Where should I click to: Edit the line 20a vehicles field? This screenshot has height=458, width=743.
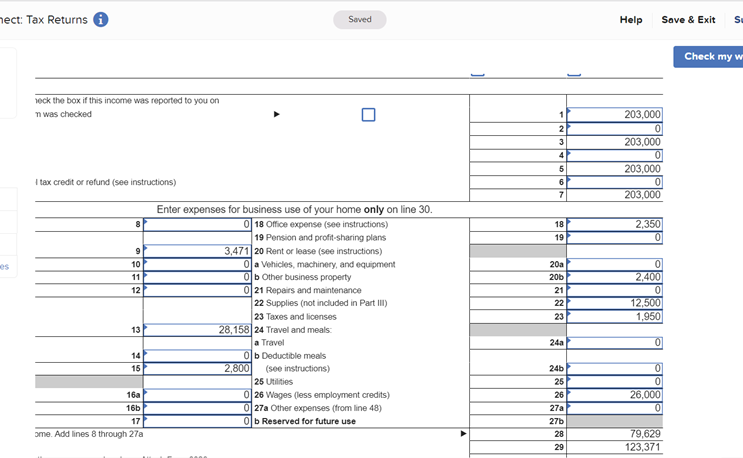pyautogui.click(x=615, y=264)
